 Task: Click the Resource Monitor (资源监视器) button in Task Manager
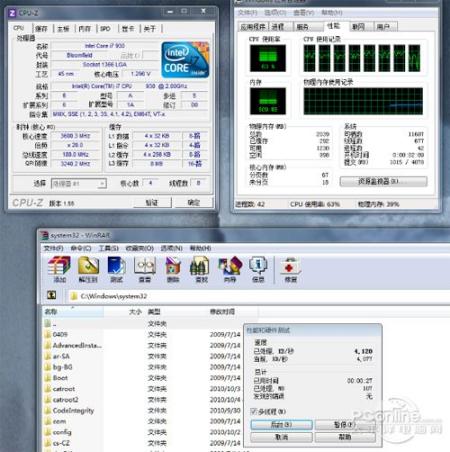click(383, 181)
